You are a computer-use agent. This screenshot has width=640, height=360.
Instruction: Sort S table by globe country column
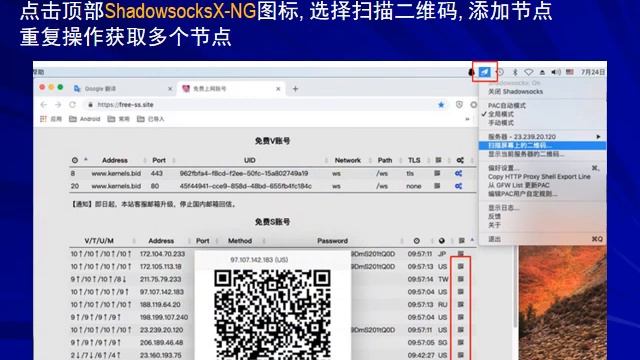(x=441, y=241)
